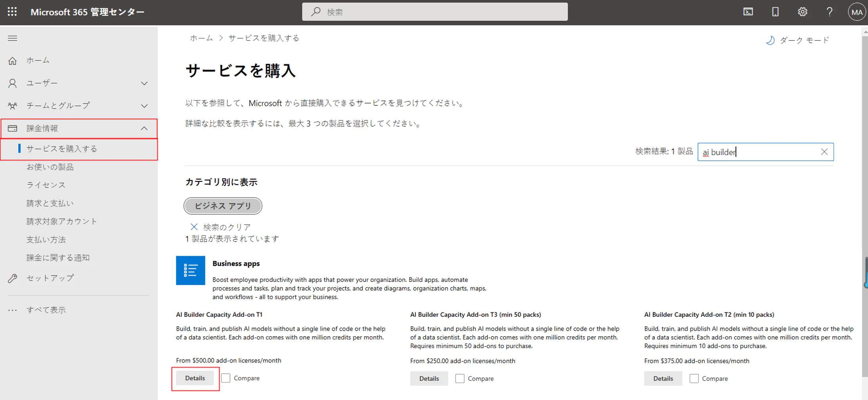The height and width of the screenshot is (400, 868).
Task: Click the 検索のクリア link
Action: tap(227, 227)
